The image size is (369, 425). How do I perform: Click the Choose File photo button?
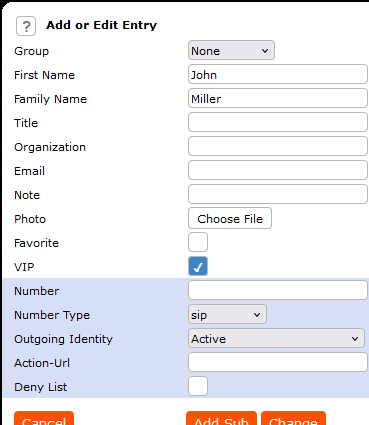(230, 218)
